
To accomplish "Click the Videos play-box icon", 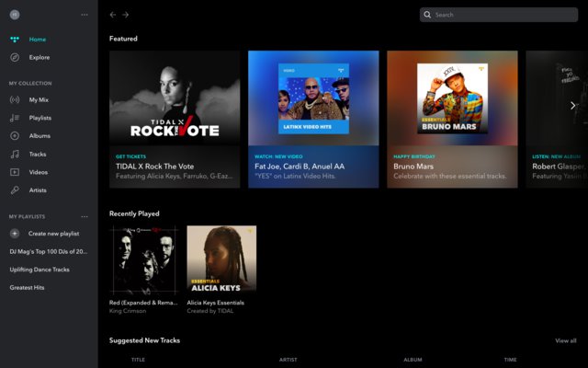I will point(15,172).
